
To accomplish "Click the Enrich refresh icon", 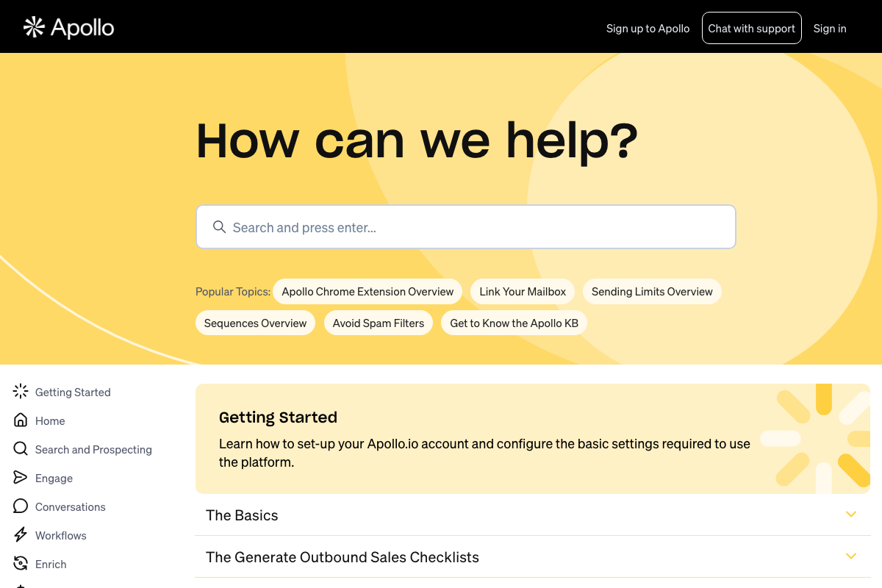I will [21, 563].
